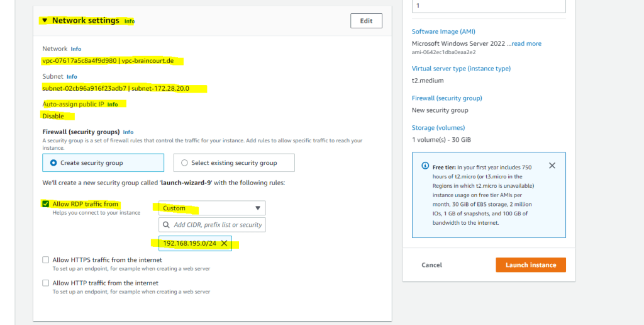Select the VPC text vpc-07617a5c8a4f9d980
644x325 pixels.
(x=79, y=61)
